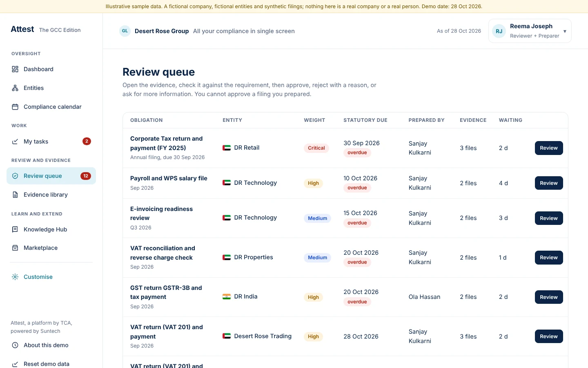The image size is (588, 368).
Task: Open the Customise link
Action: [x=51, y=277]
